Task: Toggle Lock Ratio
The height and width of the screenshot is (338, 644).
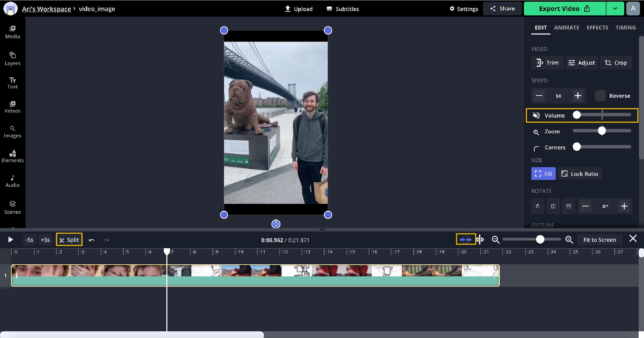Action: coord(580,174)
